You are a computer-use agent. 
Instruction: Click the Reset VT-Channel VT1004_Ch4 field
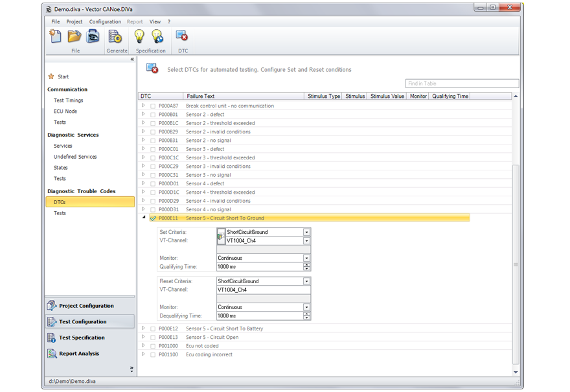click(x=264, y=290)
